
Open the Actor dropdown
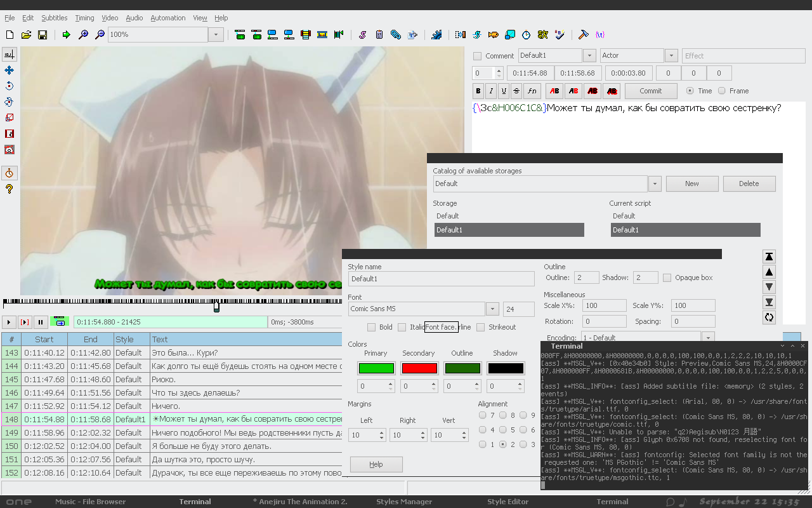671,56
